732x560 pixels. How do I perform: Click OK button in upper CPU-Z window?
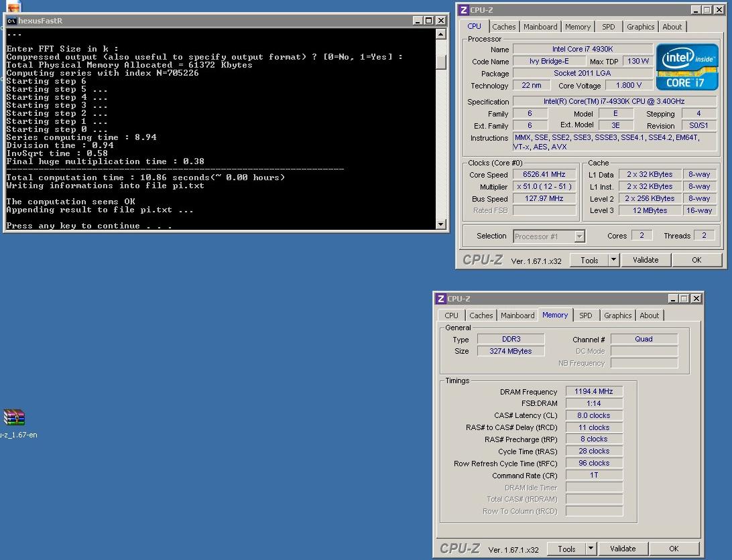[696, 260]
